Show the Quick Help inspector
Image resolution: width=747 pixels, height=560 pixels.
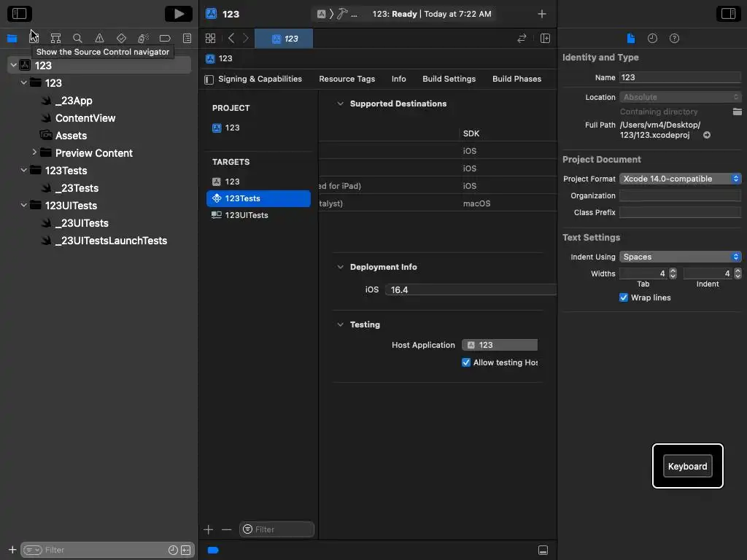pyautogui.click(x=674, y=38)
